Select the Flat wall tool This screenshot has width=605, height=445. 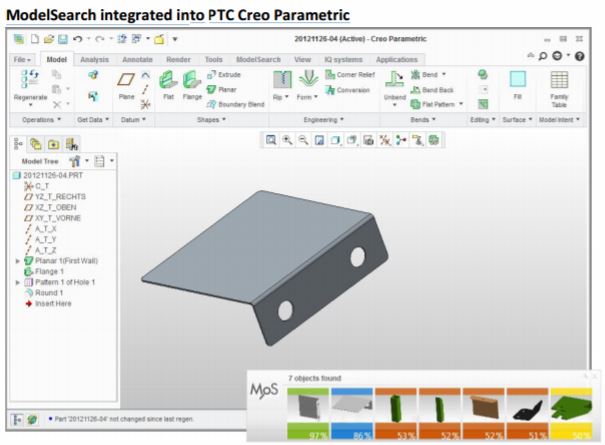[168, 80]
